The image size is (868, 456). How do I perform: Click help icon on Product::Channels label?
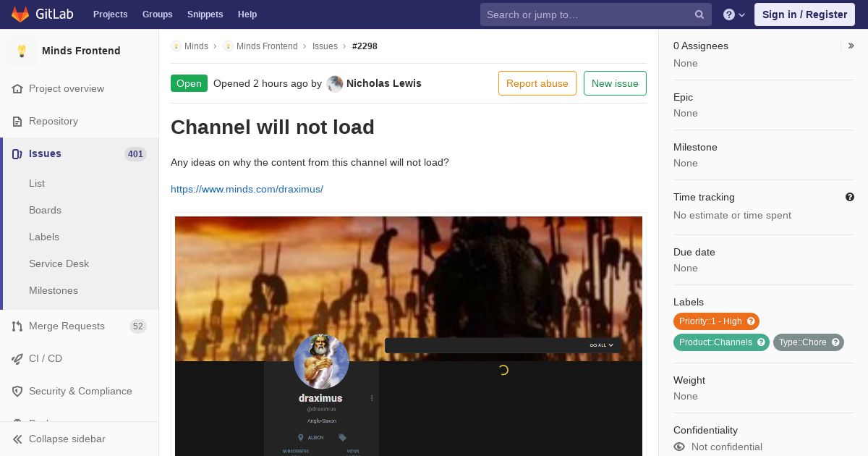[x=761, y=342]
